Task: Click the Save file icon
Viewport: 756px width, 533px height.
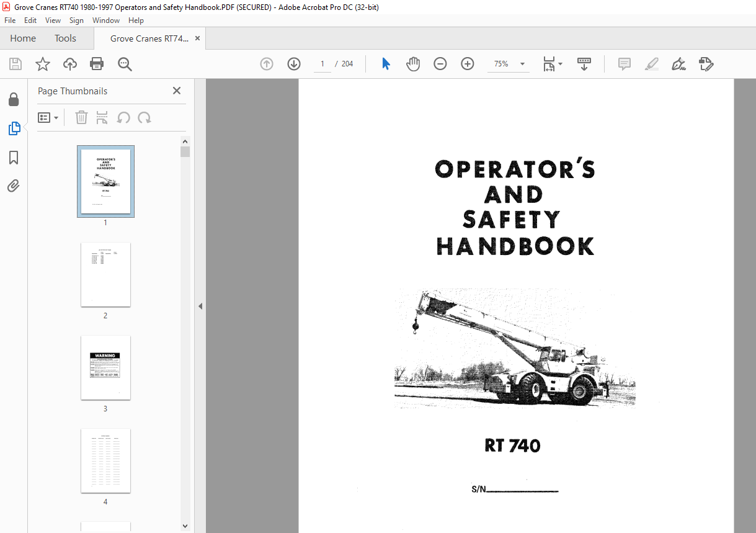Action: (x=16, y=64)
